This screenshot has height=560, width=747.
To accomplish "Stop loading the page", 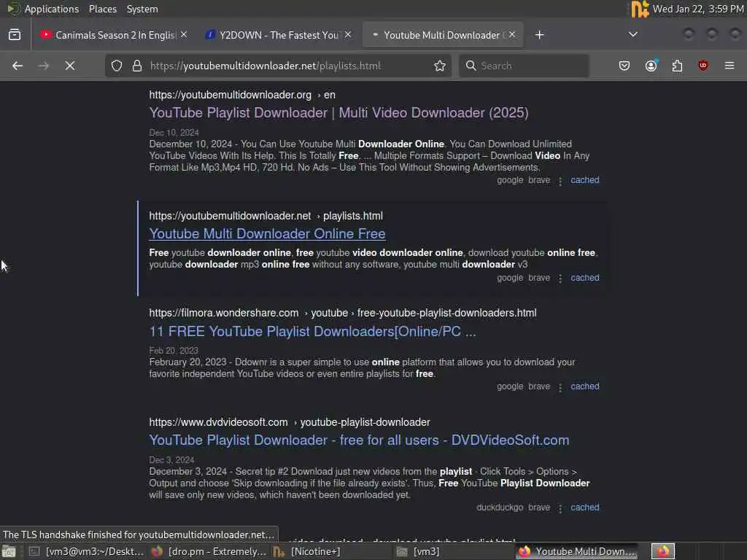I will (x=70, y=66).
